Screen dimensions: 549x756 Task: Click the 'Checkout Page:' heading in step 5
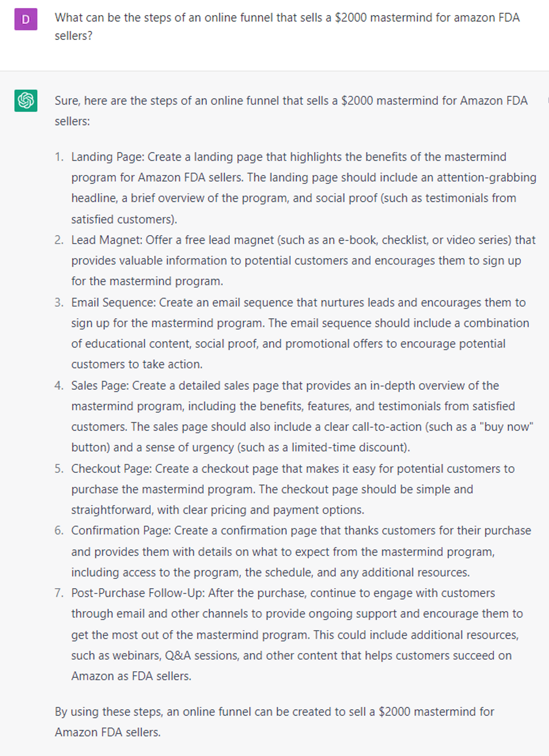[x=111, y=469]
